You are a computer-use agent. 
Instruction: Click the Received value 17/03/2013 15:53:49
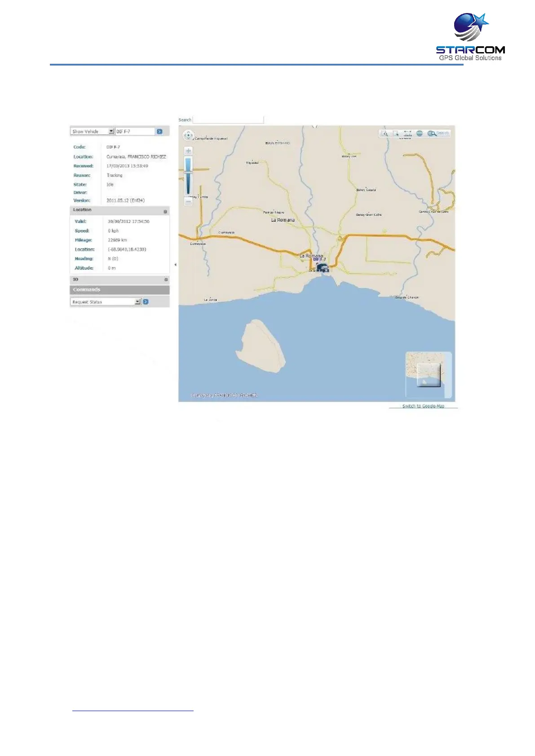[127, 166]
